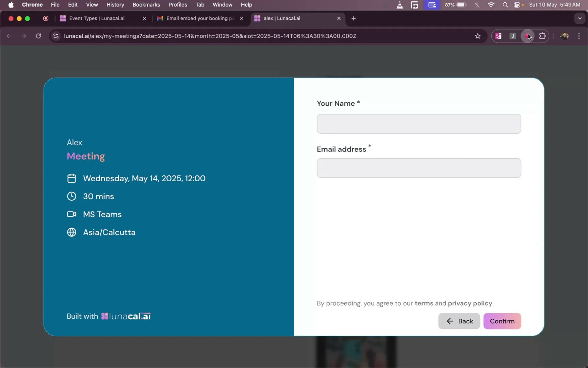Open the Chrome extensions puzzle icon

542,36
